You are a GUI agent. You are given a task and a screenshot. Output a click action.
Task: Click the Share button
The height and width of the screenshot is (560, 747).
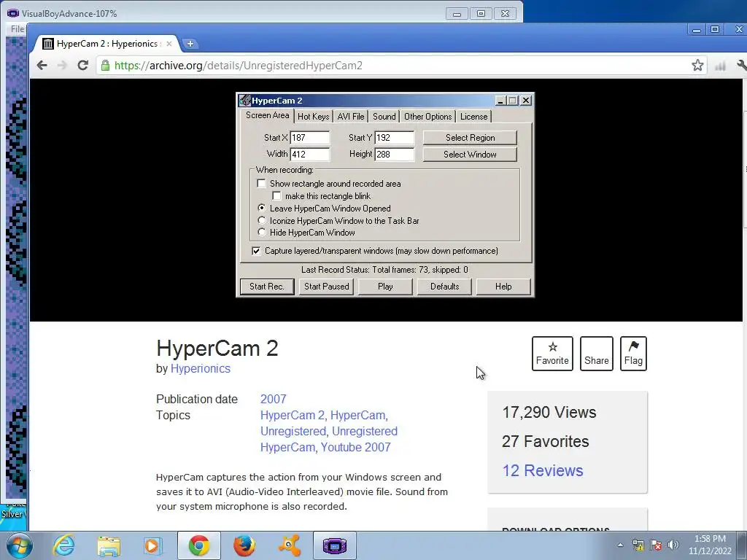click(x=597, y=354)
